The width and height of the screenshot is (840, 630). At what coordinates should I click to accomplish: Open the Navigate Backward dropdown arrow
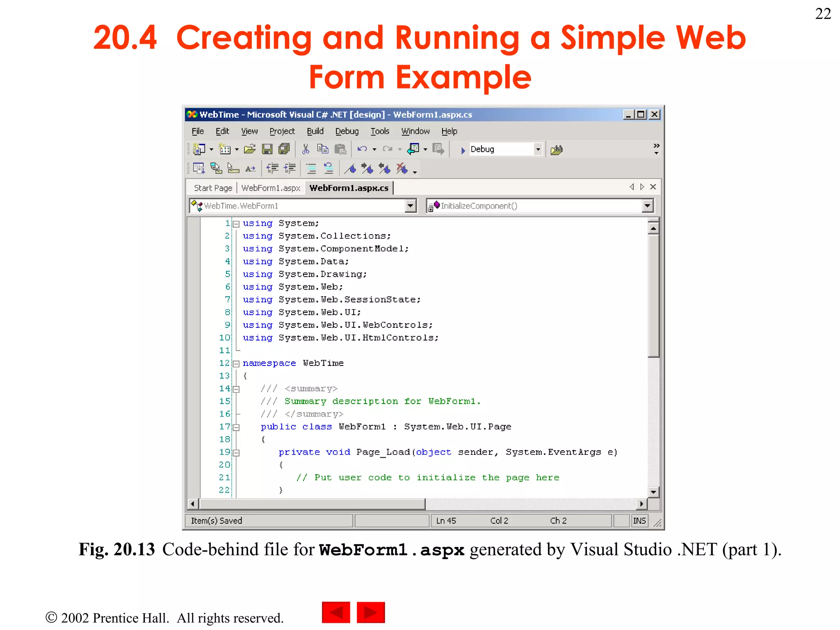(x=425, y=150)
